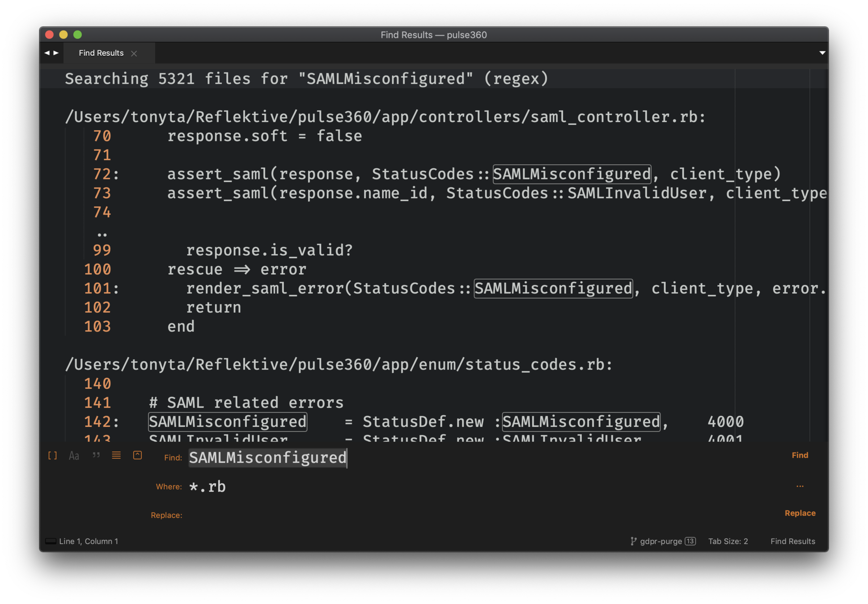868x604 pixels.
Task: Click the use buffer icon
Action: (x=138, y=455)
